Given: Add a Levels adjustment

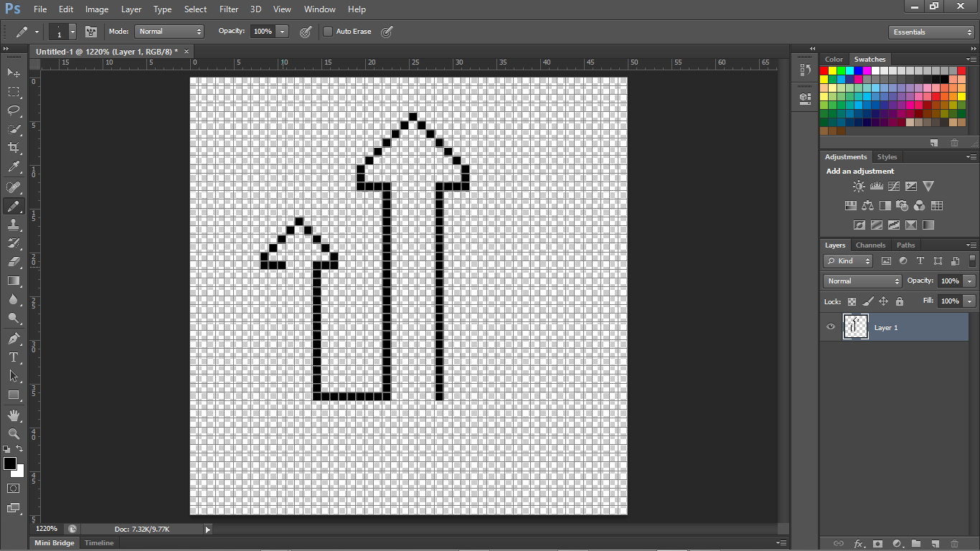Looking at the screenshot, I should [876, 186].
